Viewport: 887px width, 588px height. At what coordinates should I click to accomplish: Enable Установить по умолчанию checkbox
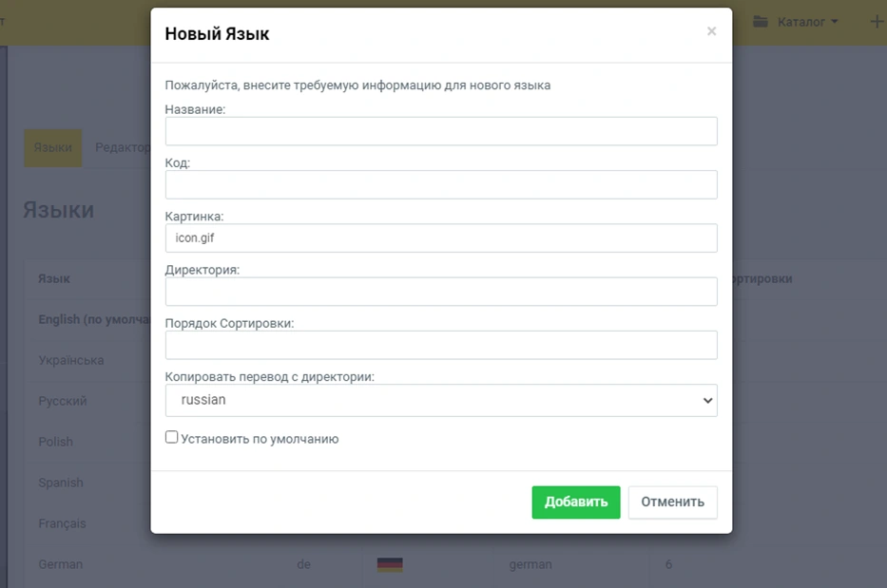[172, 438]
